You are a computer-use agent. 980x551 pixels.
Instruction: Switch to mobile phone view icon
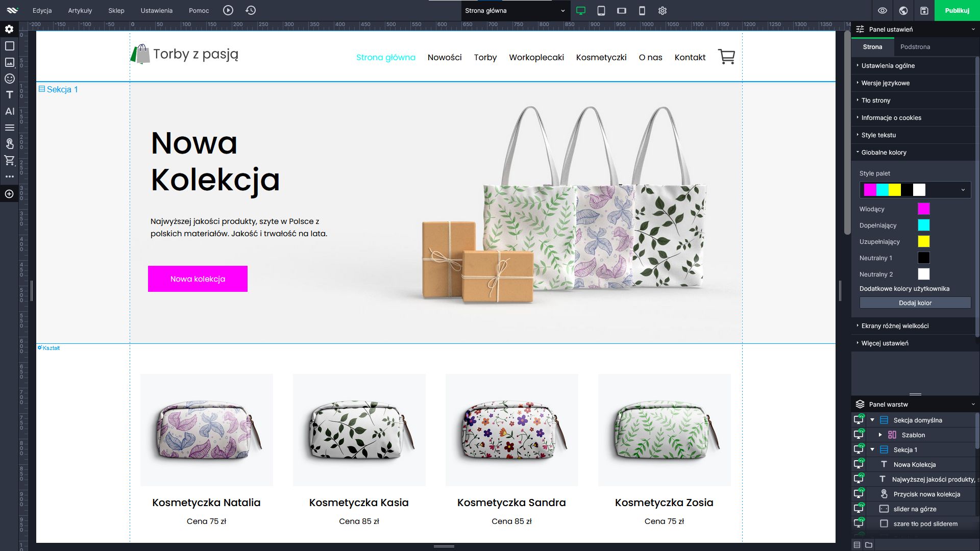point(642,11)
